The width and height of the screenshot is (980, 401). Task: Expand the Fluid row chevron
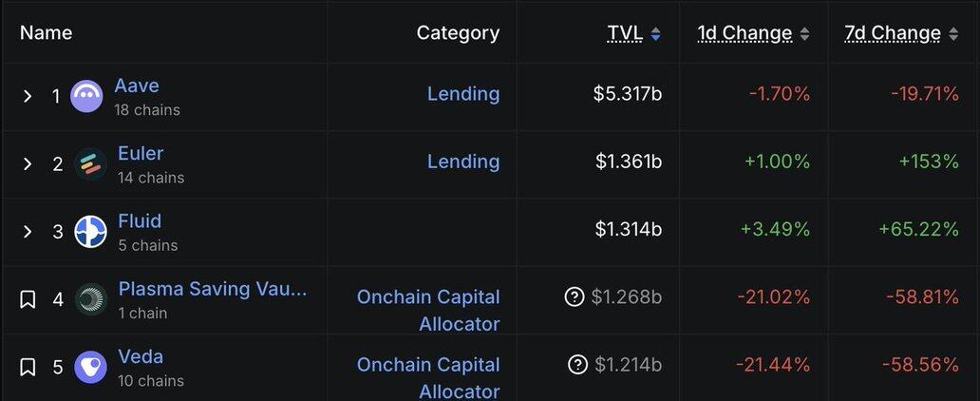tap(28, 232)
